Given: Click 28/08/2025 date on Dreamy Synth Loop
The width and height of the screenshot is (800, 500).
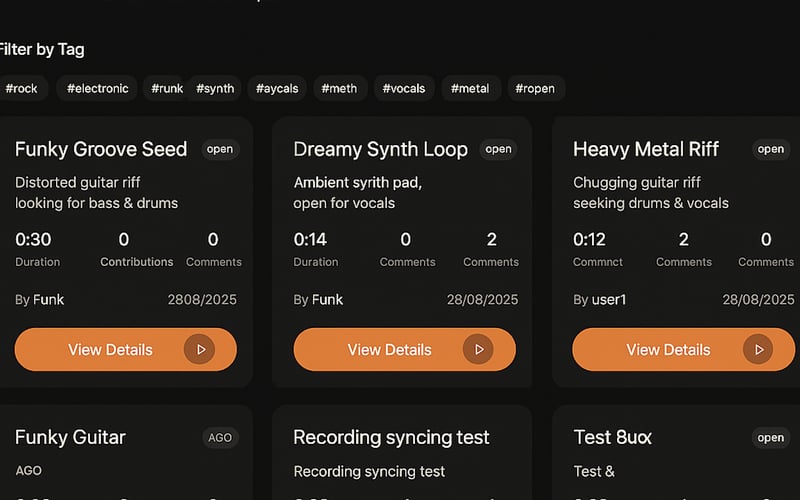Looking at the screenshot, I should 483,299.
